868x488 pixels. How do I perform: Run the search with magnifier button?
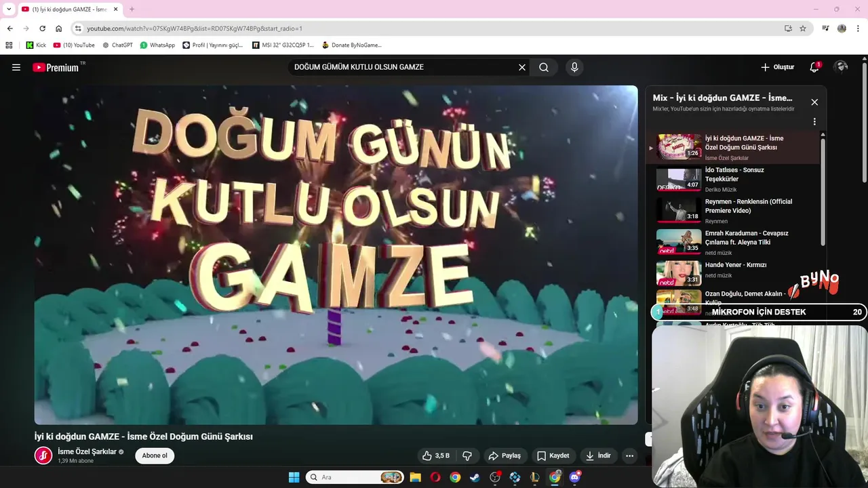[544, 67]
